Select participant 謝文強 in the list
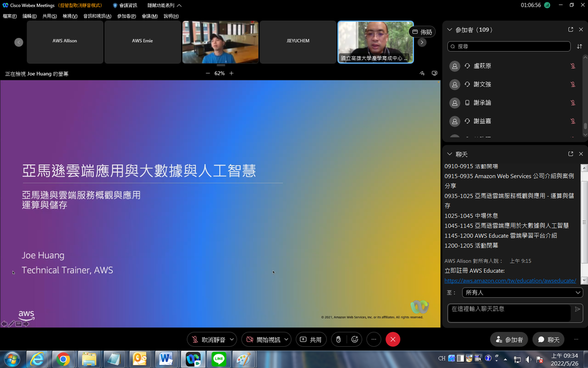Screen dimensions: 588x368 pos(512,84)
